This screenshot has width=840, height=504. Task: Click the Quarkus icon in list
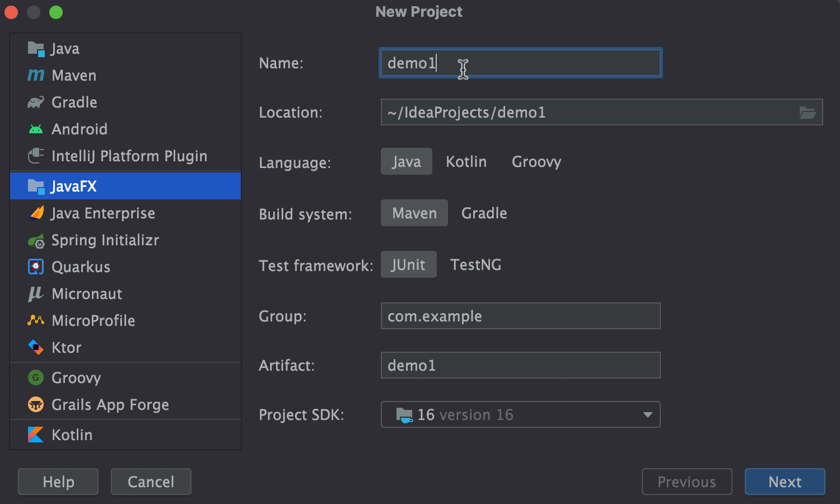(36, 267)
